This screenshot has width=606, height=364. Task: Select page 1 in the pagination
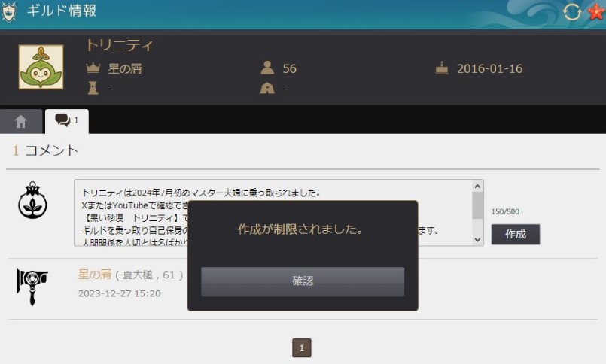pos(301,348)
